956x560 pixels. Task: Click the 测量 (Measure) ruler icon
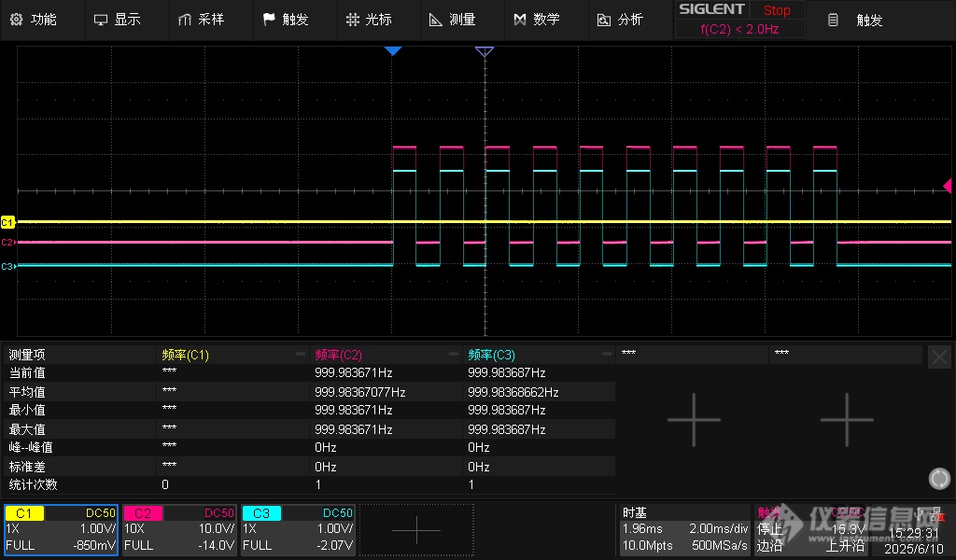[x=435, y=20]
